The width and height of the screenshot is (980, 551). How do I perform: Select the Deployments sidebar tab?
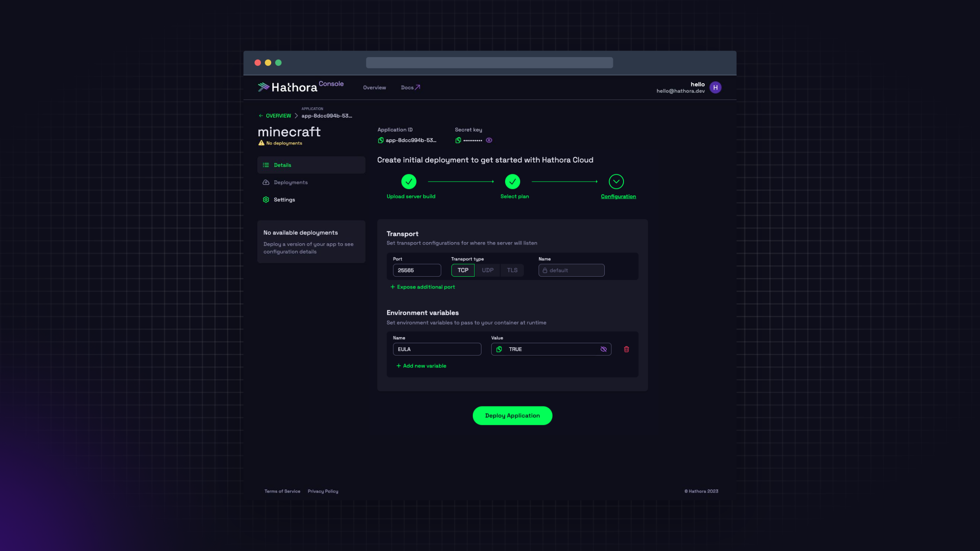(x=311, y=182)
